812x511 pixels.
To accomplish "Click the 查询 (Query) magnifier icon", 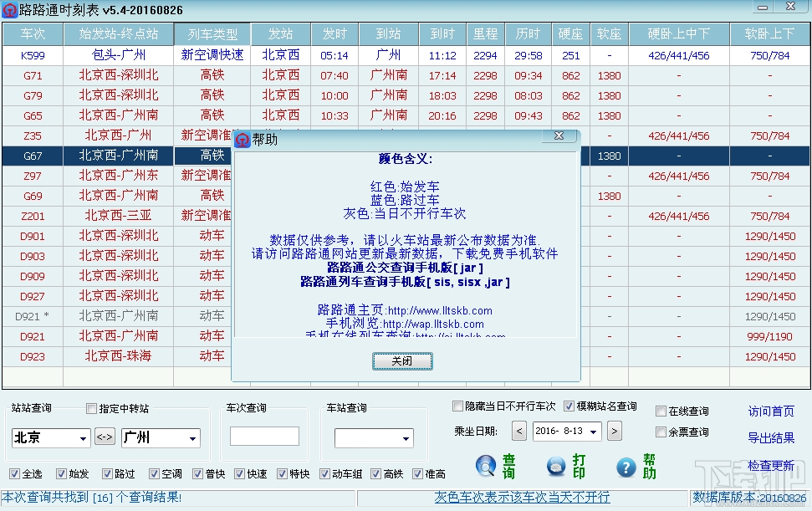I will click(x=488, y=466).
